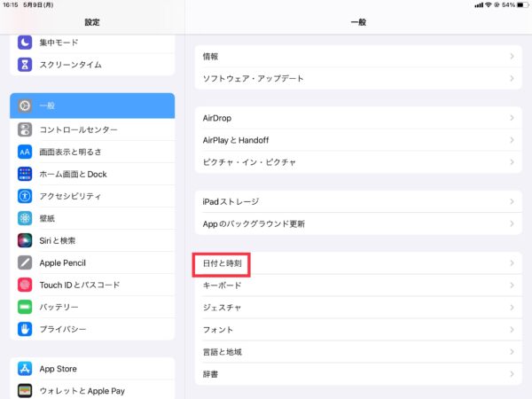
Task: Select コントロールセンター in the sidebar
Action: pyautogui.click(x=92, y=129)
